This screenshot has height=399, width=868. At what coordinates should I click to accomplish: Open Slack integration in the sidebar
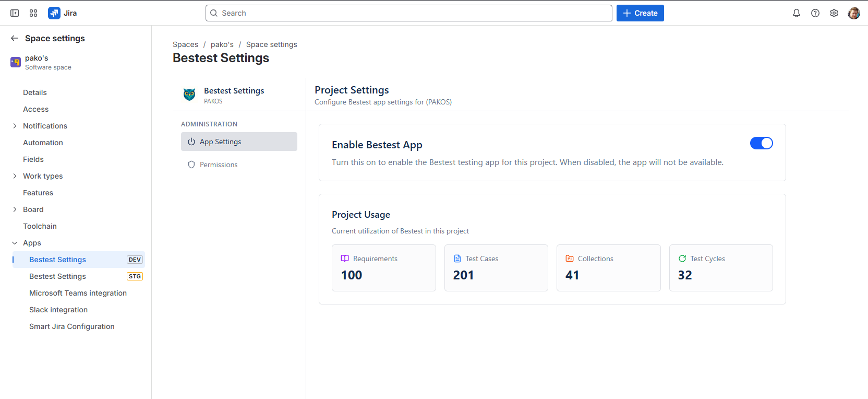click(x=58, y=310)
